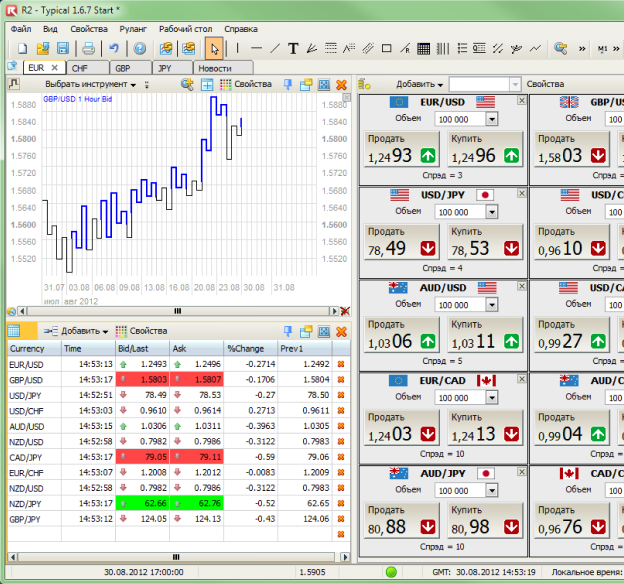Detach the quotes table panel window

[306, 331]
